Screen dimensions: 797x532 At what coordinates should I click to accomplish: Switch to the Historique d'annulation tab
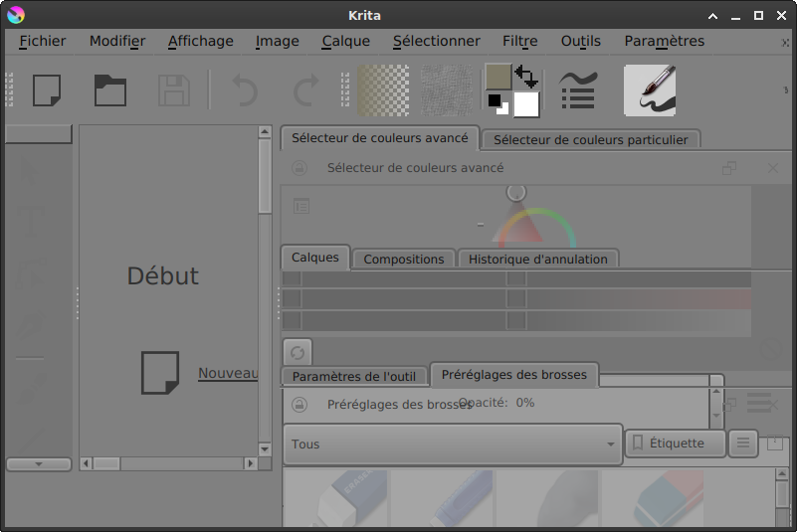537,259
